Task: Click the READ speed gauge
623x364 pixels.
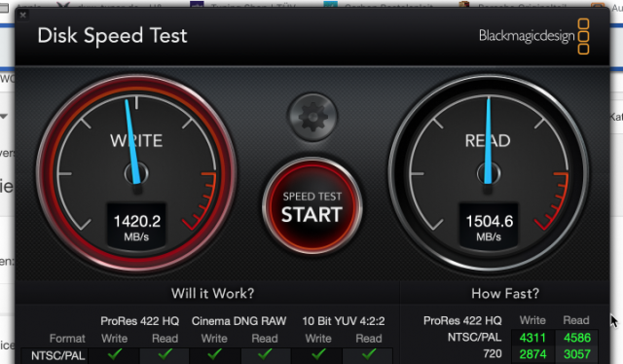Action: [x=489, y=173]
